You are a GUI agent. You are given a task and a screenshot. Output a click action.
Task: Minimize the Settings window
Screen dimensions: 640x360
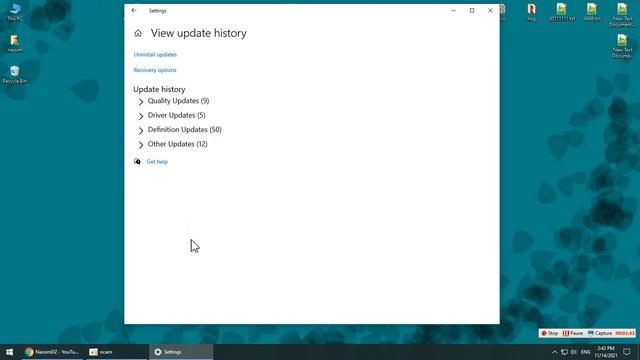point(453,11)
